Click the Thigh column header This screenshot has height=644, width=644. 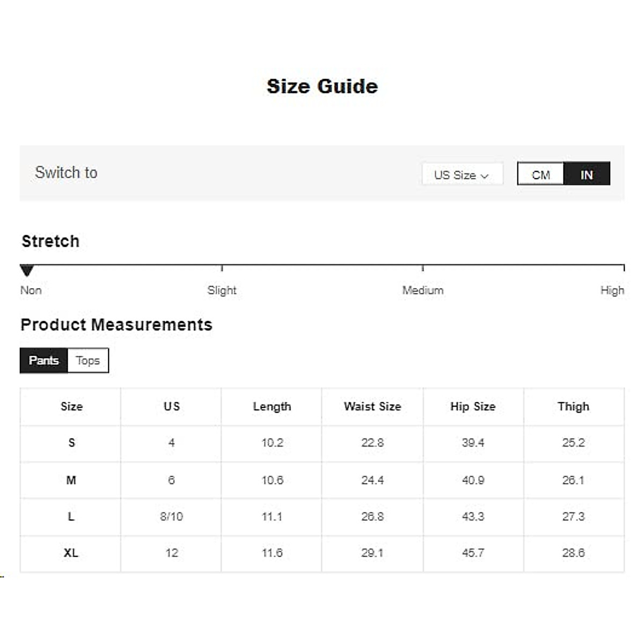pyautogui.click(x=573, y=407)
